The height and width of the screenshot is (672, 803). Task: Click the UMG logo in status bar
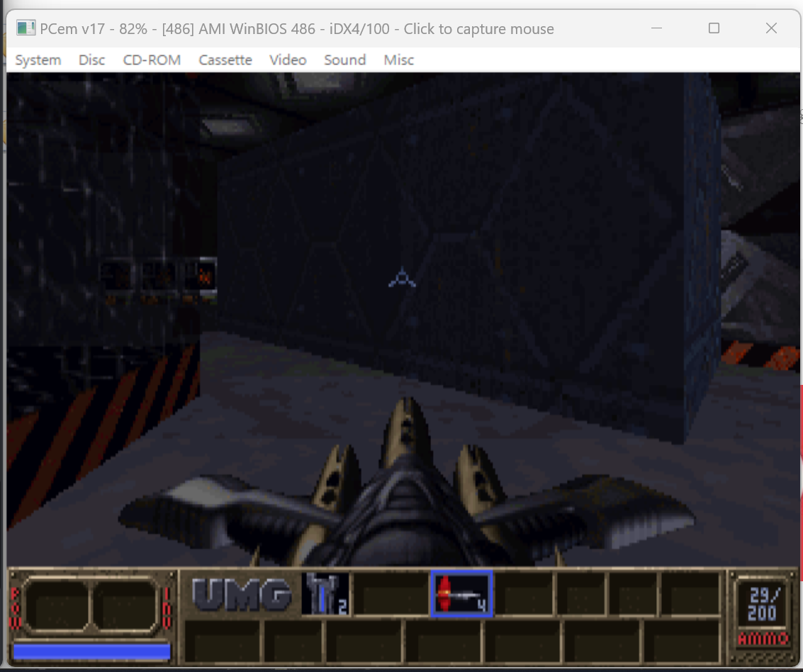[242, 594]
